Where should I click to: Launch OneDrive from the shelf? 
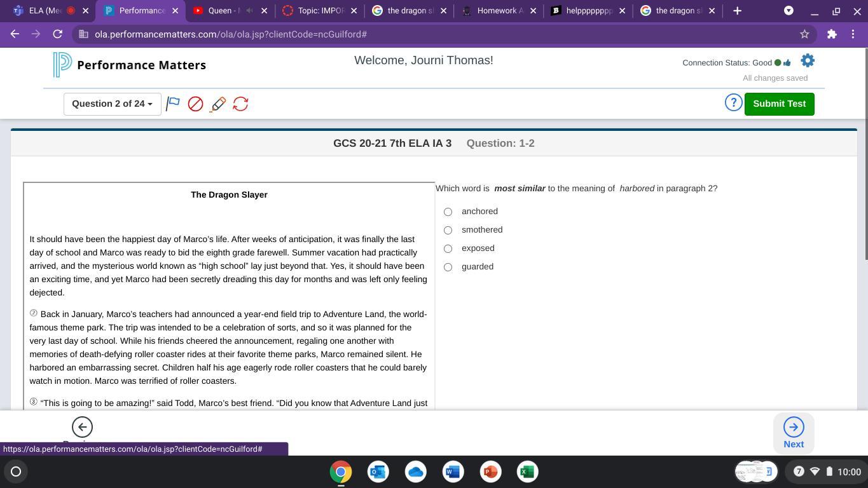pyautogui.click(x=416, y=471)
